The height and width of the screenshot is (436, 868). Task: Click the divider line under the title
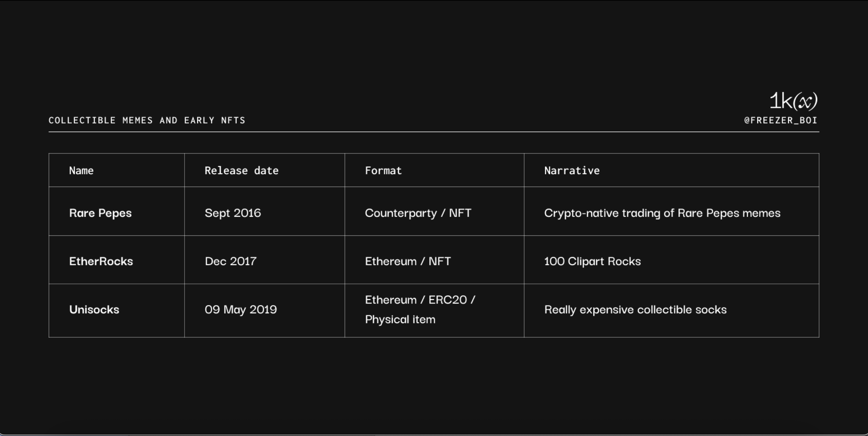[x=433, y=132]
